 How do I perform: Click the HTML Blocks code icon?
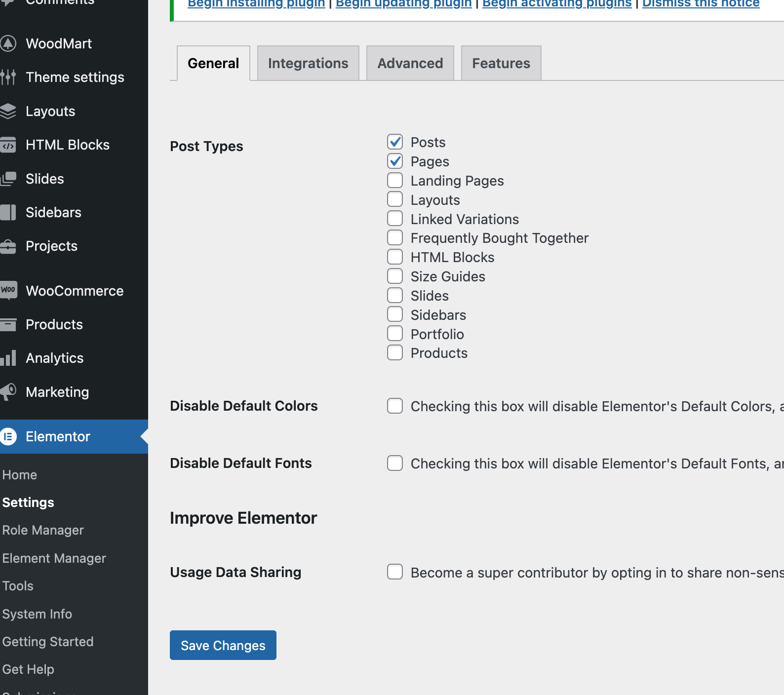click(8, 145)
